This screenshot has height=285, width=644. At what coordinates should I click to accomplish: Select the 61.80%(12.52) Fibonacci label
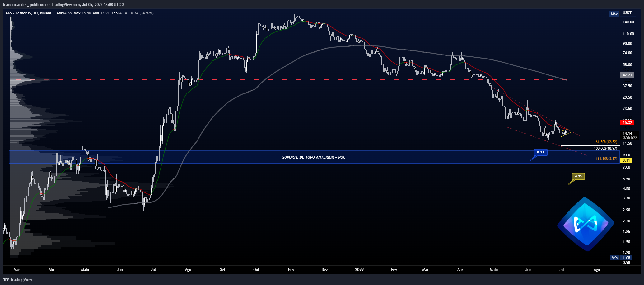606,142
